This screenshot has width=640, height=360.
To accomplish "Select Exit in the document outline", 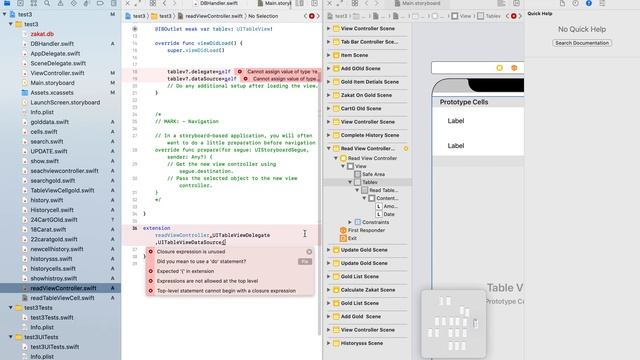I will [352, 238].
